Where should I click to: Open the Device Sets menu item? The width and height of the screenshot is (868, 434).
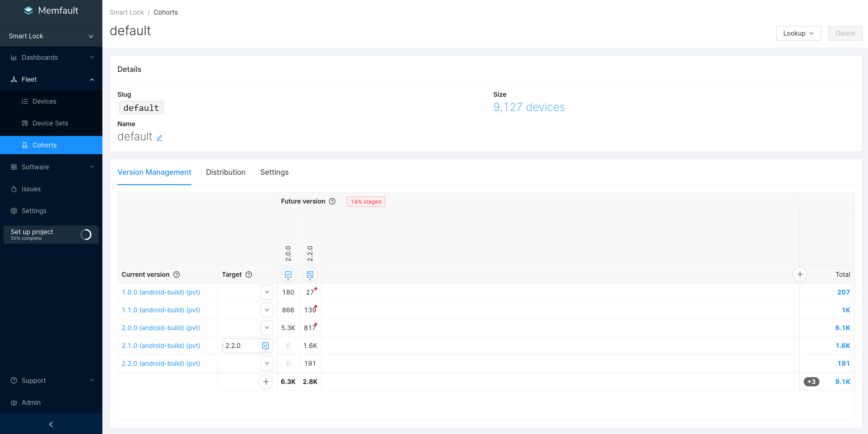[50, 123]
